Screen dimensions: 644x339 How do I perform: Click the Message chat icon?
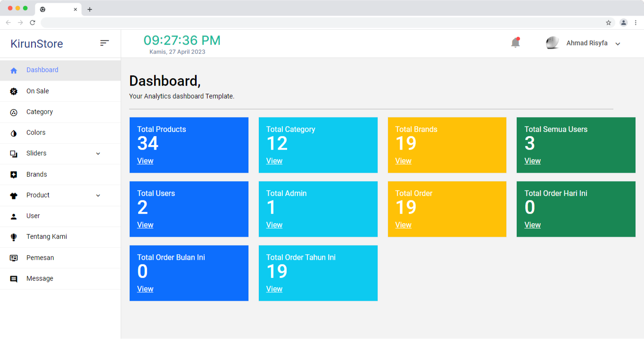click(x=14, y=279)
